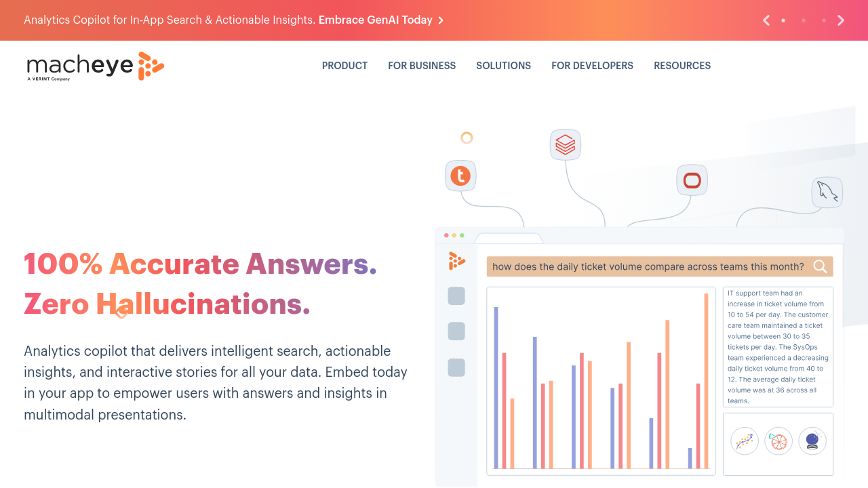Show previous banner announcement arrow
Screen dimensions: 868x488
[x=766, y=20]
